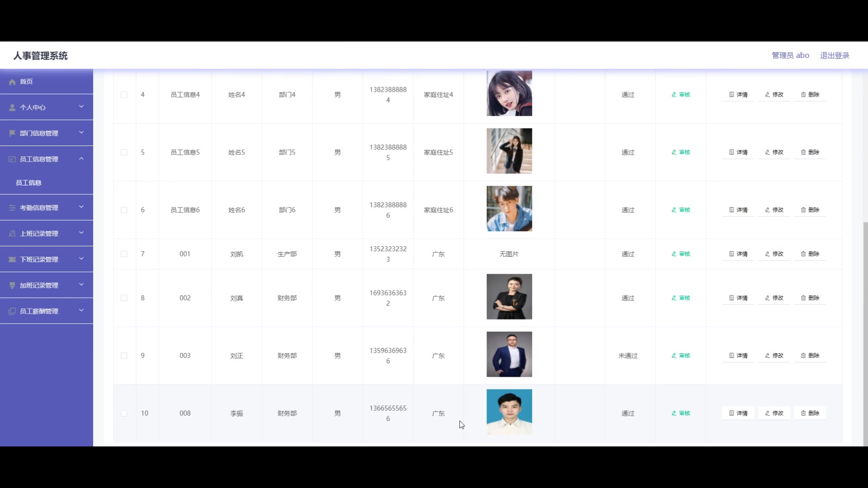Click the 审核 edit icon in row 刘凯
The width and height of the screenshot is (868, 488).
674,254
